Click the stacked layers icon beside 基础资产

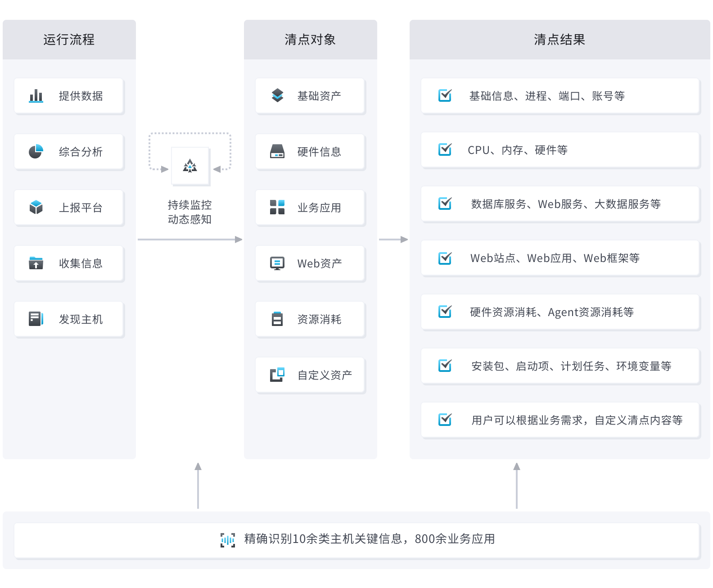pyautogui.click(x=278, y=95)
